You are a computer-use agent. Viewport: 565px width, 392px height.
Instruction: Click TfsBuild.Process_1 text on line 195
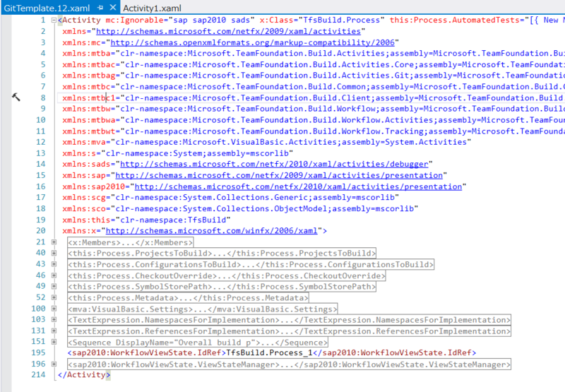pos(269,352)
